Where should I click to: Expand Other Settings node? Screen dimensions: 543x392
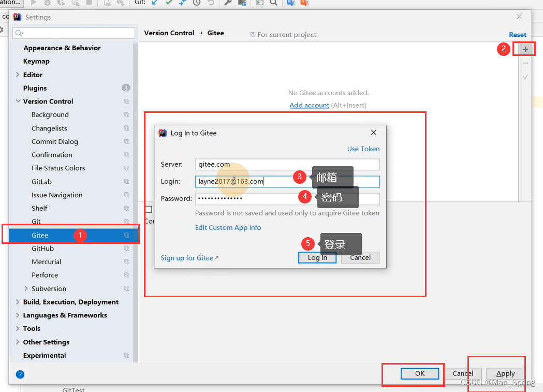coord(17,342)
